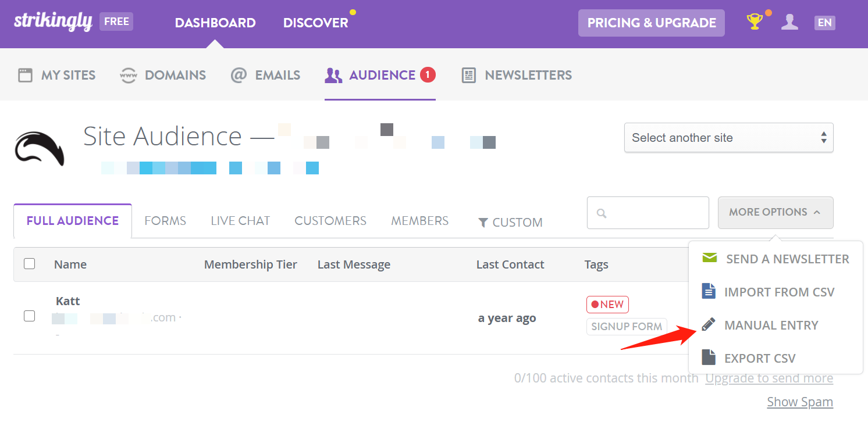Click the Show Spam link
This screenshot has height=422, width=868.
click(x=800, y=402)
